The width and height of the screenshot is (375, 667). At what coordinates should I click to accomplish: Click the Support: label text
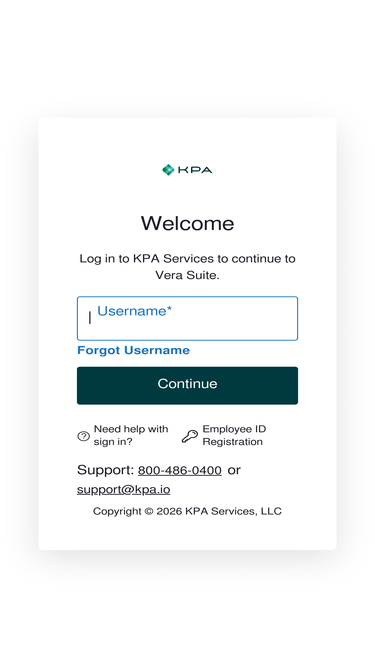(106, 470)
